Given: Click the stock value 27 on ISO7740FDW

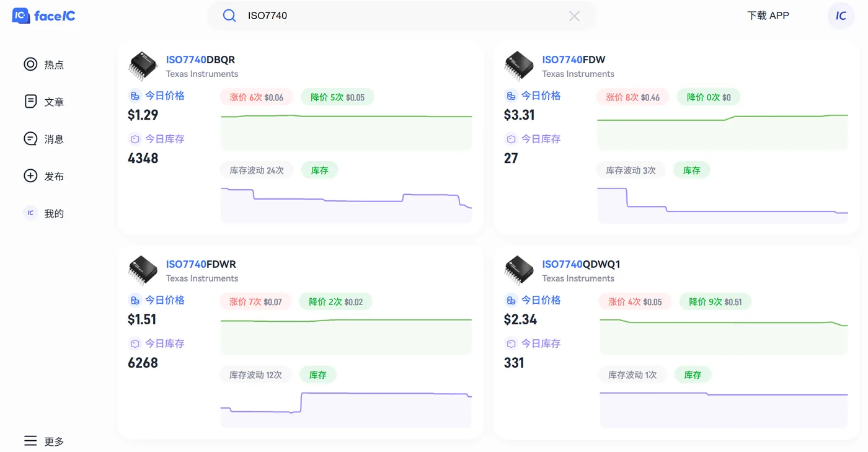Looking at the screenshot, I should pos(511,158).
